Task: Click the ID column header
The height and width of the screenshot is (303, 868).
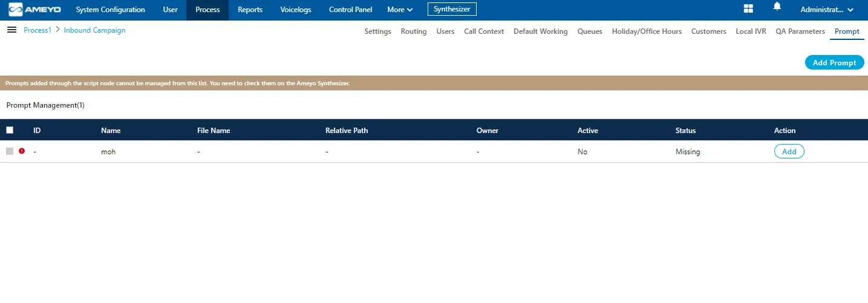Action: pos(37,130)
